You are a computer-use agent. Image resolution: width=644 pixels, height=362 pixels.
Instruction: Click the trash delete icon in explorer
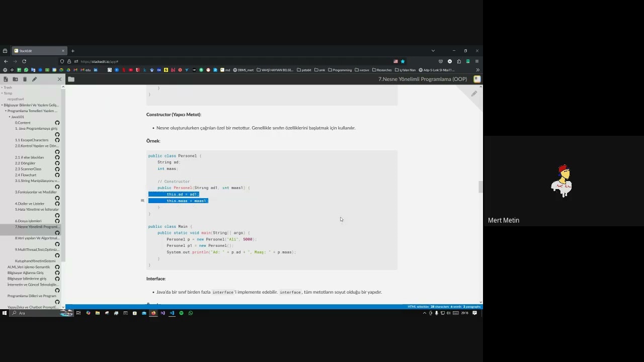tap(25, 79)
